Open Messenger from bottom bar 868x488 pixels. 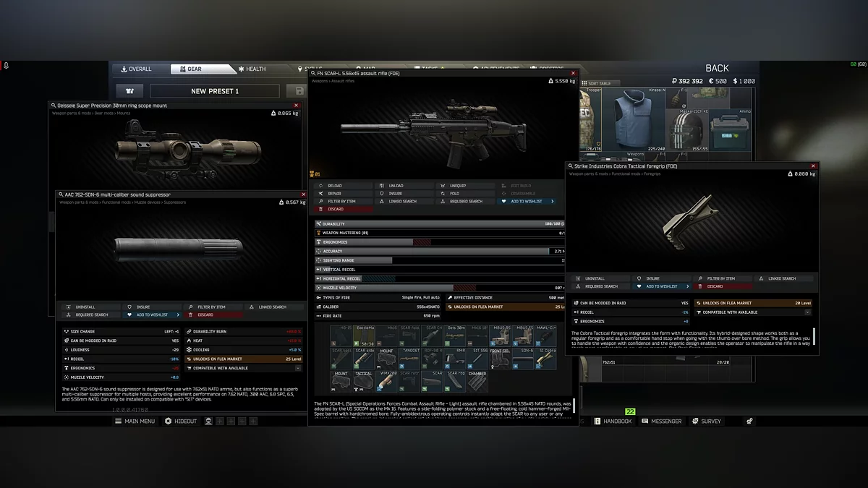click(661, 421)
